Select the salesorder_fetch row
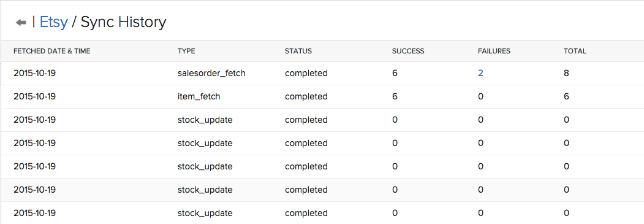The height and width of the screenshot is (224, 644). point(322,74)
